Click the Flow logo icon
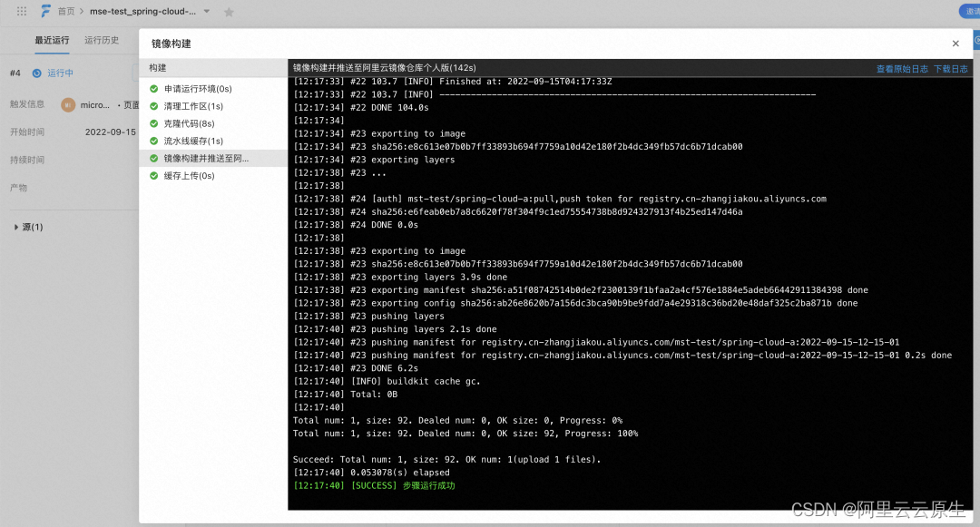The image size is (980, 527). click(45, 11)
